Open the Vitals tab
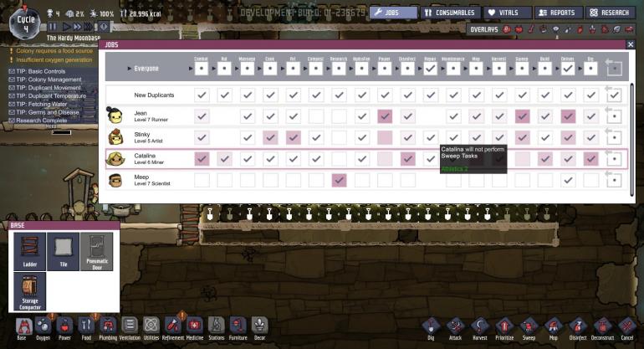 (508, 13)
